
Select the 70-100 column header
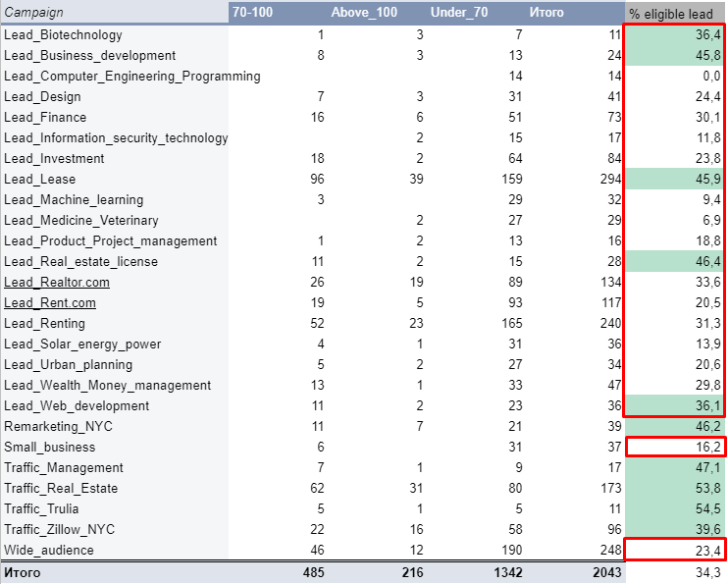[278, 13]
